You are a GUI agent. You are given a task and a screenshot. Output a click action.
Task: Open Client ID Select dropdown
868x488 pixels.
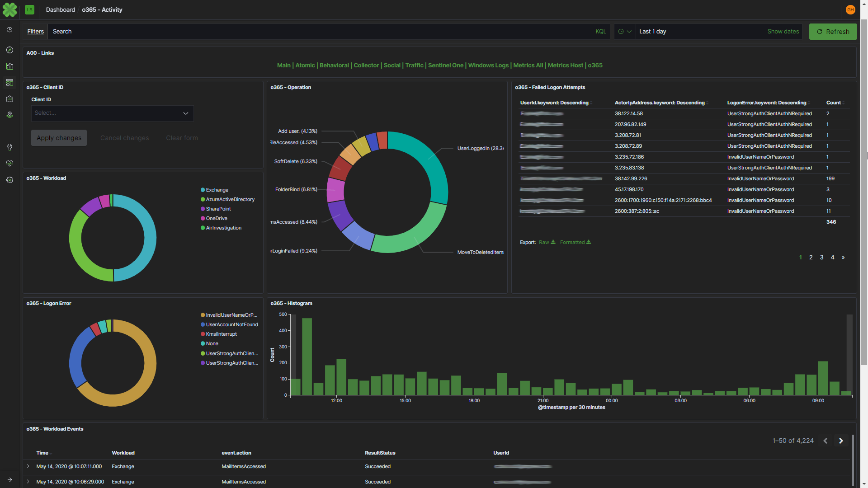[x=112, y=113]
